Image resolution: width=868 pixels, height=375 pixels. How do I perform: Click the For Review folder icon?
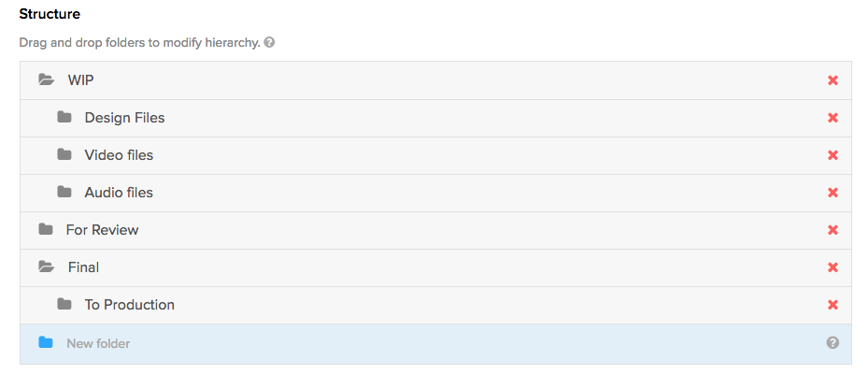(x=46, y=230)
